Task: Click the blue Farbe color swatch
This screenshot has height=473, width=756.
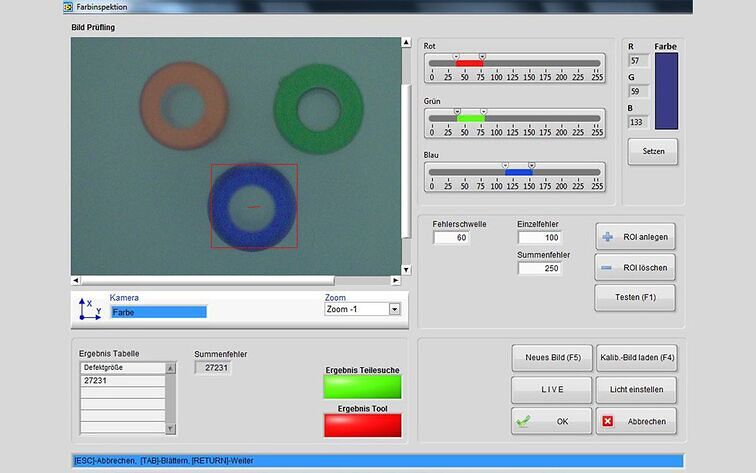Action: click(x=665, y=91)
